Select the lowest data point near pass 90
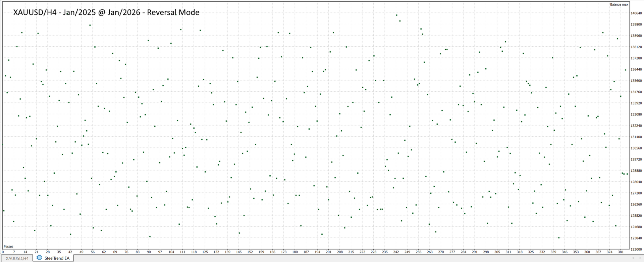644x262 pixels. click(x=150, y=237)
